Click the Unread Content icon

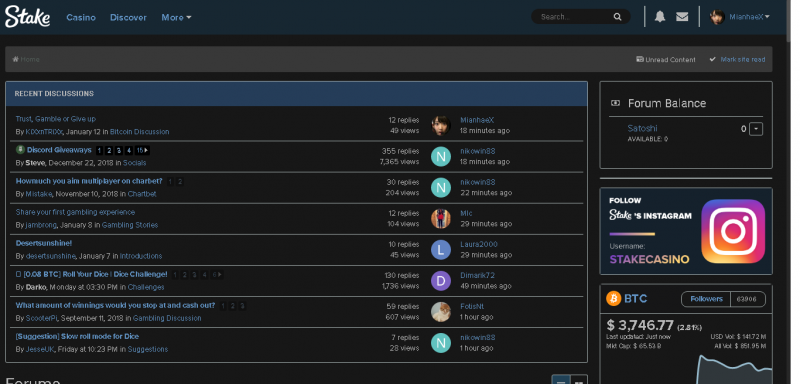pyautogui.click(x=640, y=59)
